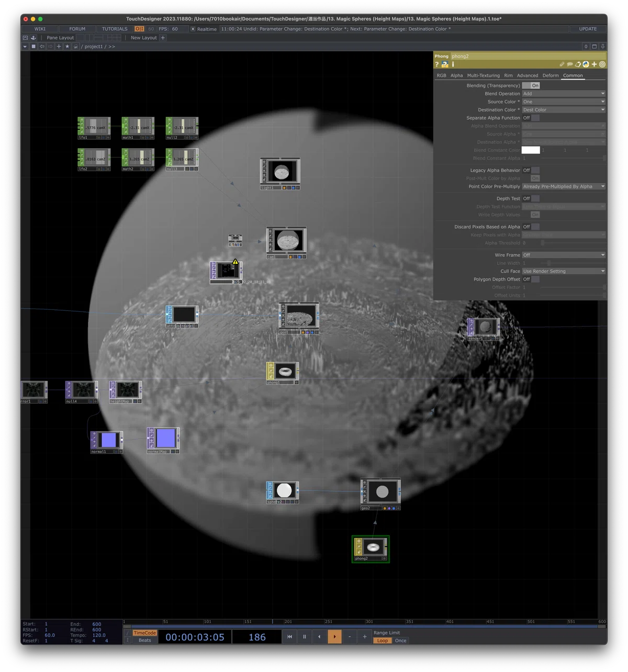Maximize pane icon at top right of network
628x672 pixels.
[x=595, y=47]
